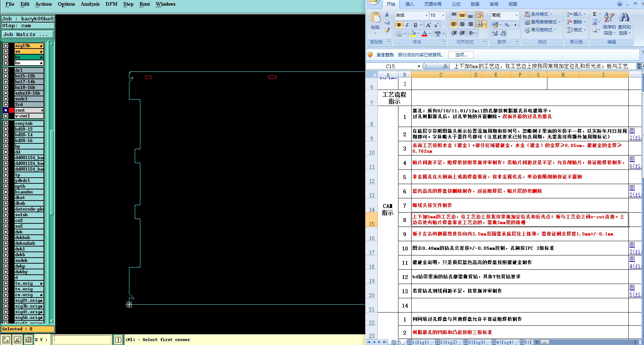Align cell text right
The image size is (644, 345).
tap(470, 24)
